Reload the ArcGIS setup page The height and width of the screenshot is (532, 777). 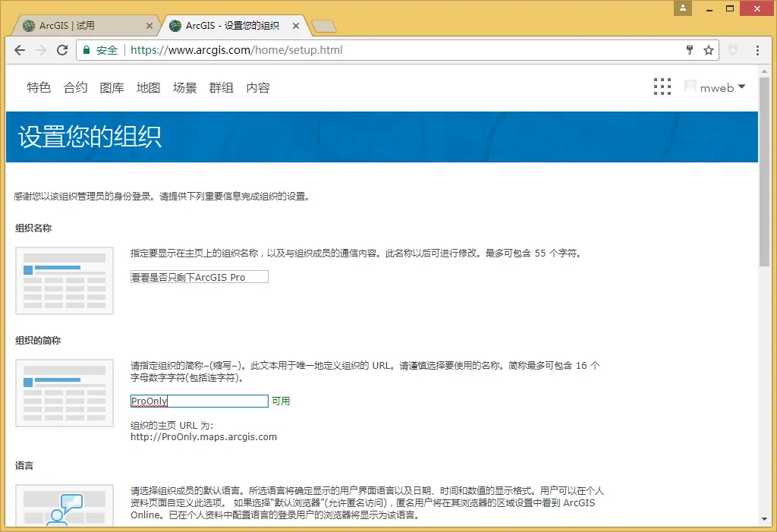[62, 50]
